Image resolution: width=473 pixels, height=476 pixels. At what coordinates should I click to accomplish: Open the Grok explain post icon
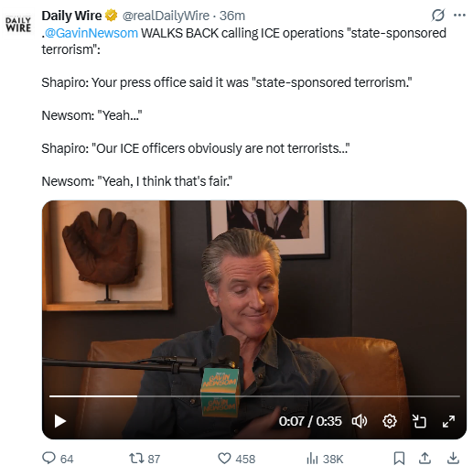point(438,16)
